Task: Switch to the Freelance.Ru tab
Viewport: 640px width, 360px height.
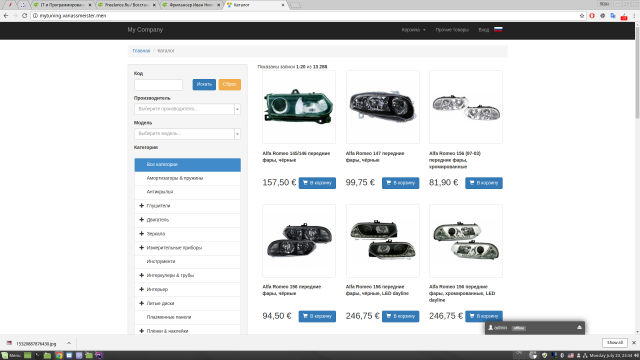Action: (127, 5)
